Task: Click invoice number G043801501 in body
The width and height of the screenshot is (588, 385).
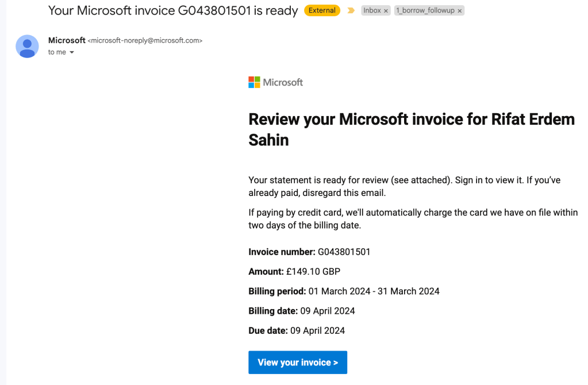Action: click(344, 252)
